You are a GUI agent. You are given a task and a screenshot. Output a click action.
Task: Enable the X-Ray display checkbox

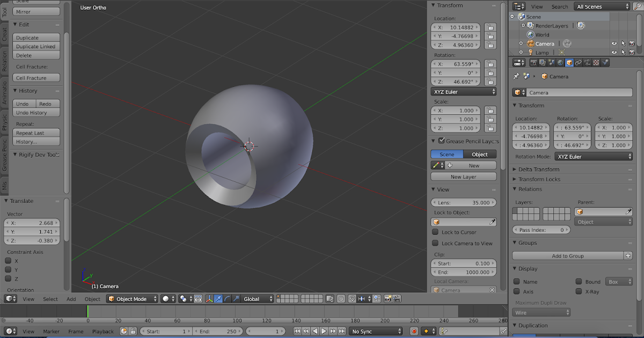[579, 291]
